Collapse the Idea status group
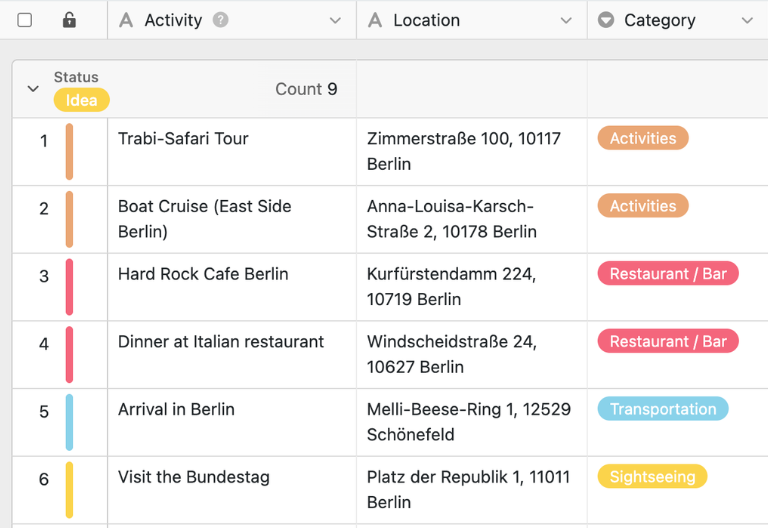768x528 pixels. (33, 89)
